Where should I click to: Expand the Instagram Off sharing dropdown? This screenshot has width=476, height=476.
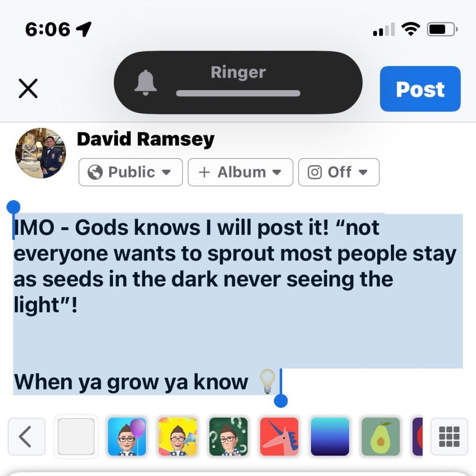click(x=339, y=172)
